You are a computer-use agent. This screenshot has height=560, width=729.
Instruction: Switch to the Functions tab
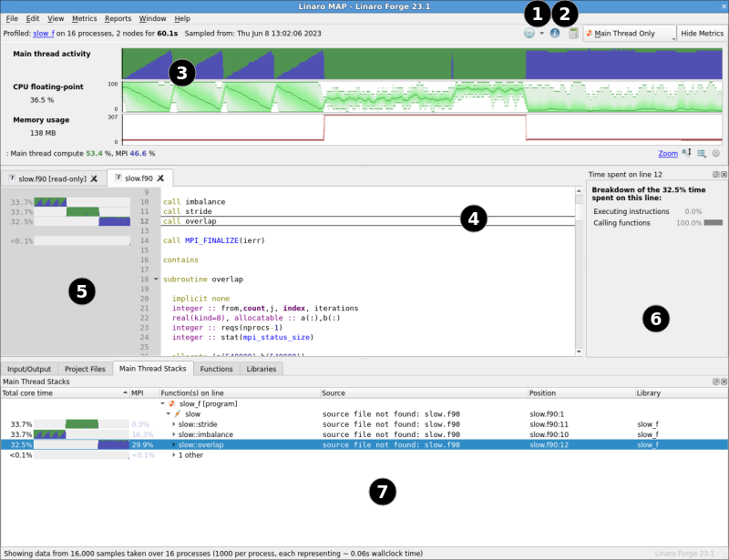(216, 369)
